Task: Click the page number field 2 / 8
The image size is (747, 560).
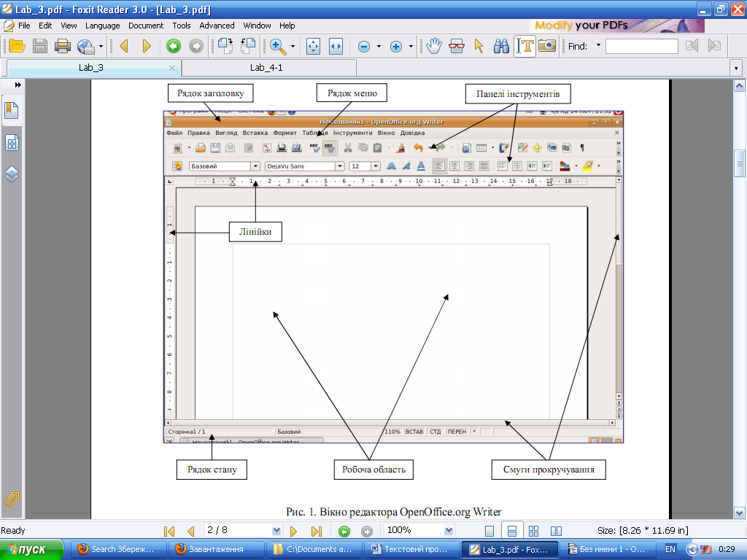Action: tap(238, 530)
